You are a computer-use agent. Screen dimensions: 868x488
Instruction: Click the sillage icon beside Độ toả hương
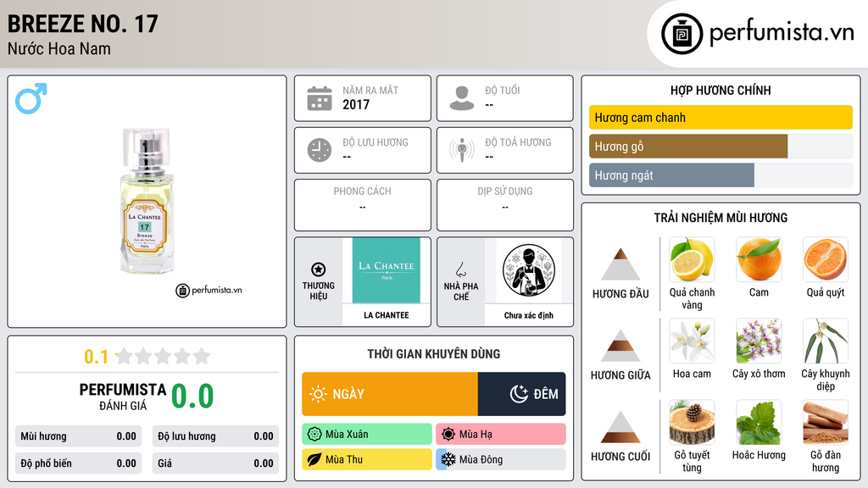coord(462,150)
